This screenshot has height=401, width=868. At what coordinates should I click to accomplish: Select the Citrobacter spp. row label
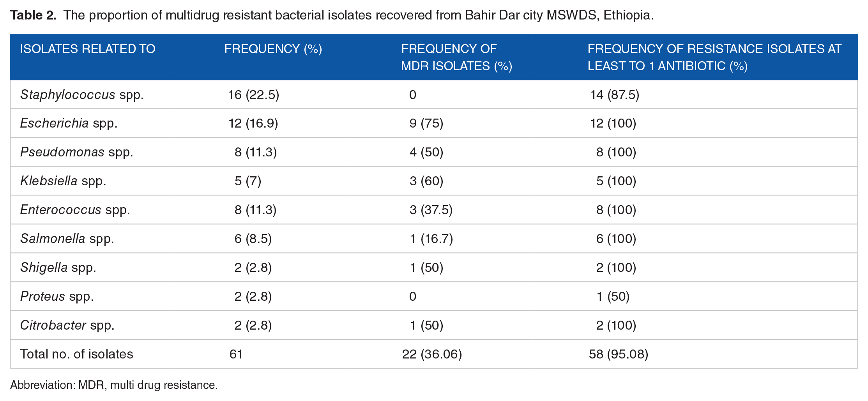[x=67, y=325]
